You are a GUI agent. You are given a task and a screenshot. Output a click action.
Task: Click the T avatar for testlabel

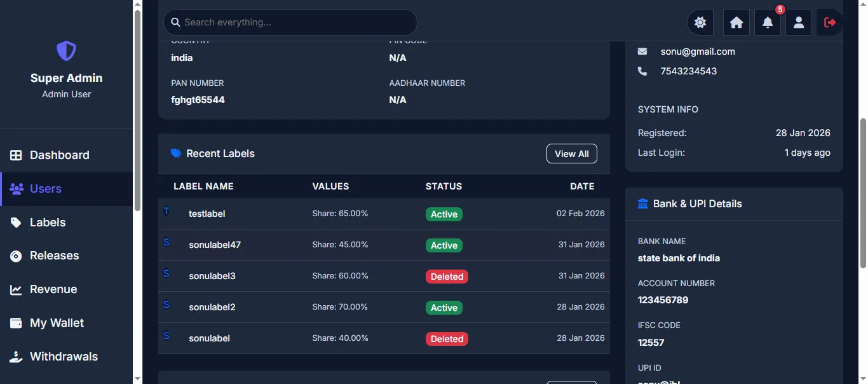tap(166, 211)
